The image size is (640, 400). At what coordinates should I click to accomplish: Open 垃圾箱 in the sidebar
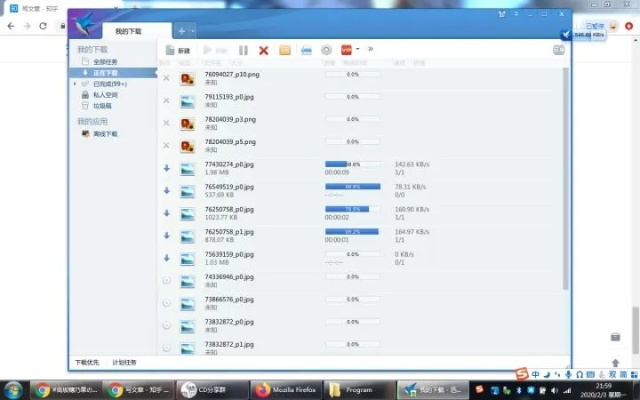pos(104,105)
